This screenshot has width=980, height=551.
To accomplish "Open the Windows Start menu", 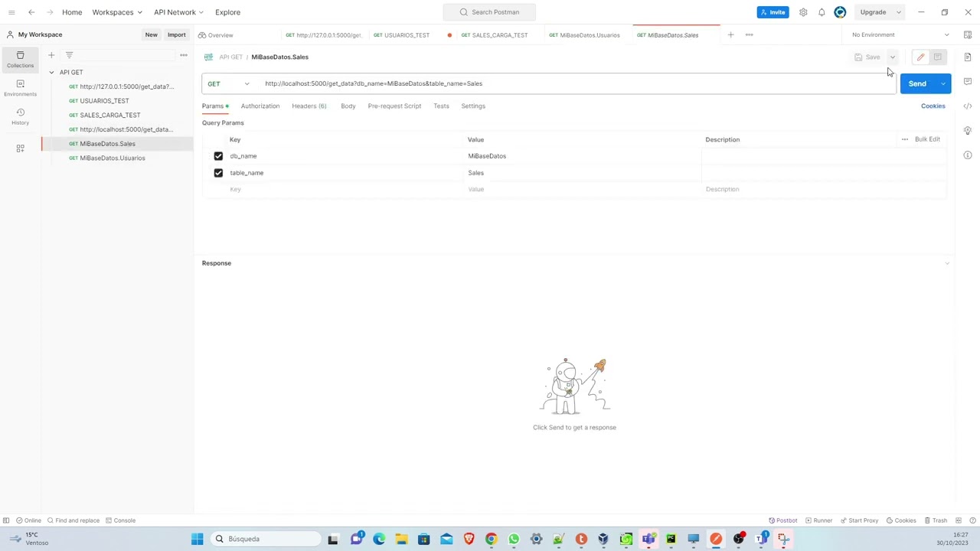I will (x=197, y=539).
